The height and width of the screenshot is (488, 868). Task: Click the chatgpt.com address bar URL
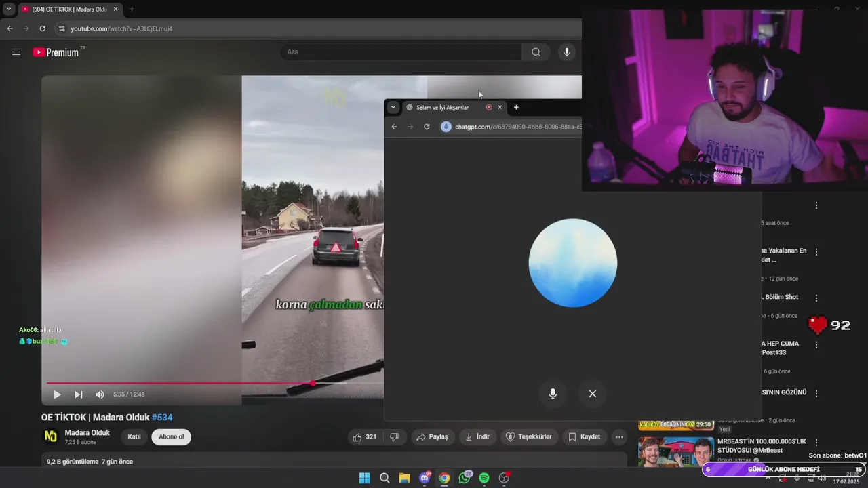pyautogui.click(x=518, y=127)
